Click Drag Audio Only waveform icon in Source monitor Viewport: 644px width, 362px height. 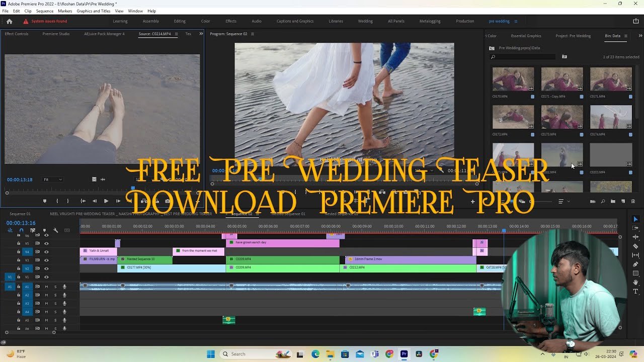click(x=103, y=179)
